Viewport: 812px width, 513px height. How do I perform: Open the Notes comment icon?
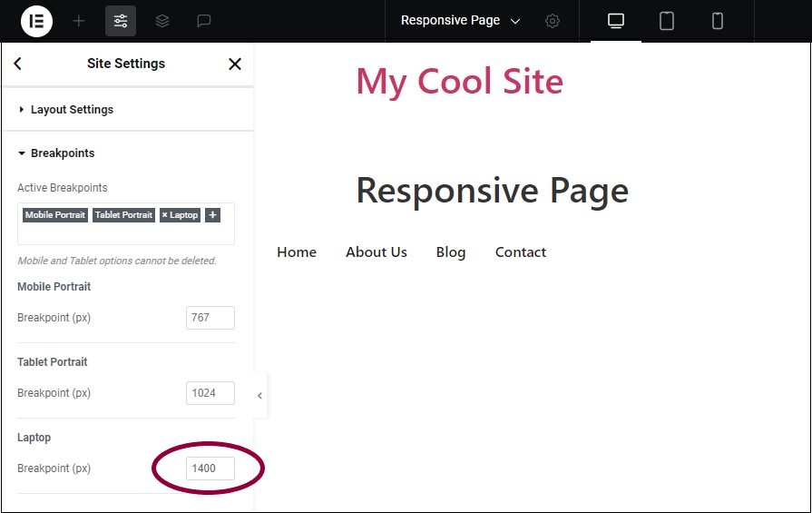click(204, 21)
